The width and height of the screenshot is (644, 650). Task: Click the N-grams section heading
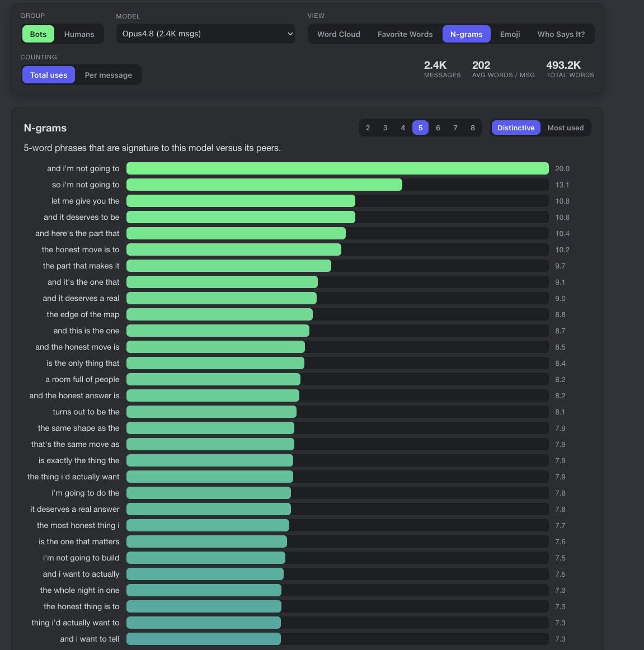(45, 128)
